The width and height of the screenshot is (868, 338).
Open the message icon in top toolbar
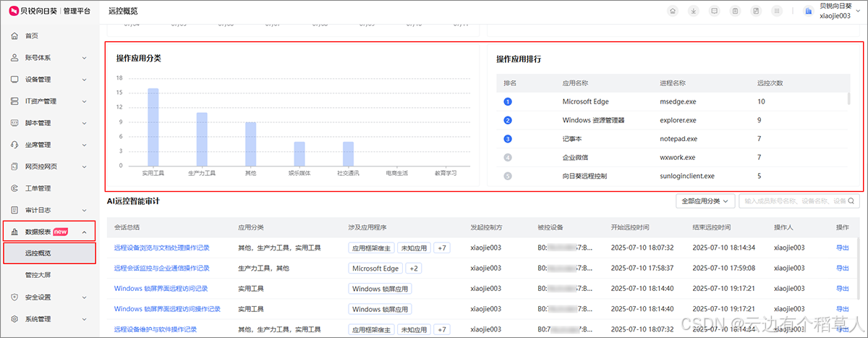click(x=715, y=11)
